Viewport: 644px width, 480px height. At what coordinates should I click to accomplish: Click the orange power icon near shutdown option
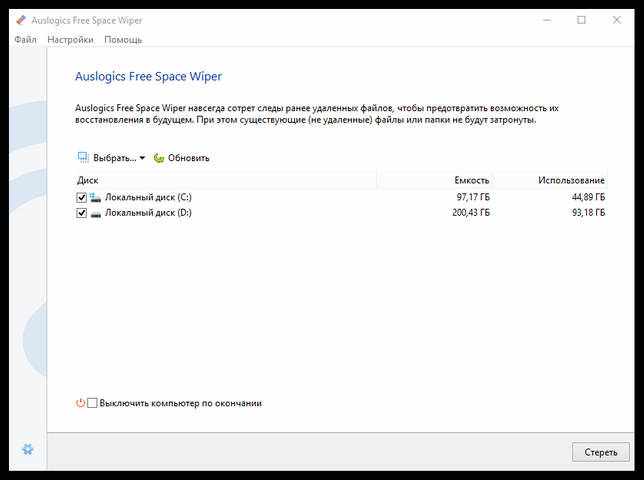click(80, 403)
